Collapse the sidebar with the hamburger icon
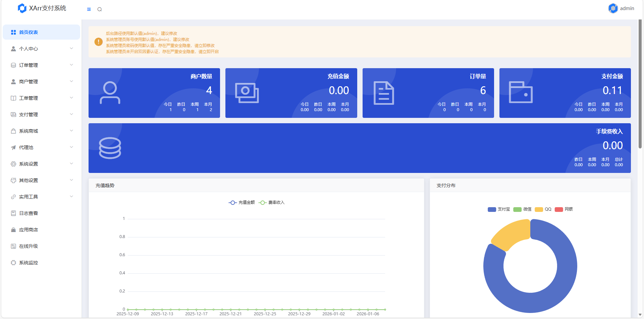This screenshot has width=644, height=319. pyautogui.click(x=89, y=9)
